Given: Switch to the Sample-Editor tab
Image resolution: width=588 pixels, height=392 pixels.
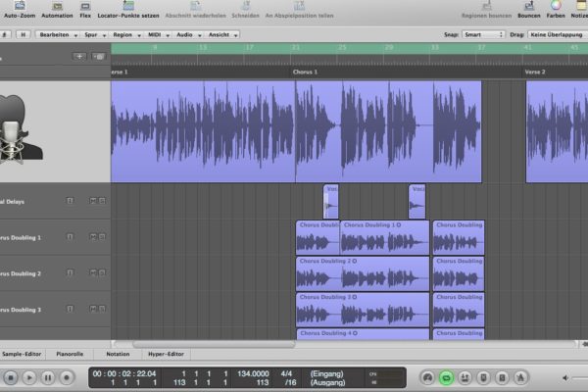Looking at the screenshot, I should pyautogui.click(x=22, y=354).
